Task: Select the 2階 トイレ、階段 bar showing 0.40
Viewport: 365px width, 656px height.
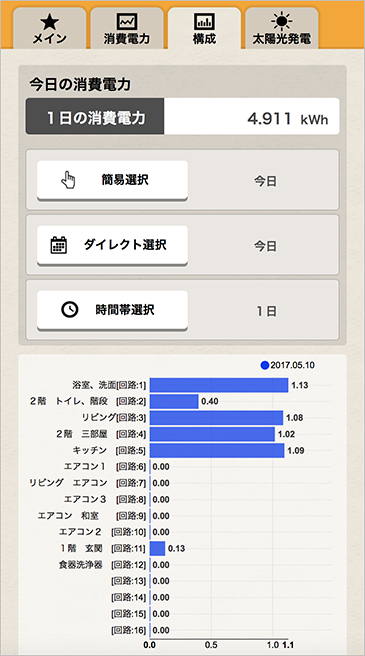Action: coord(174,402)
